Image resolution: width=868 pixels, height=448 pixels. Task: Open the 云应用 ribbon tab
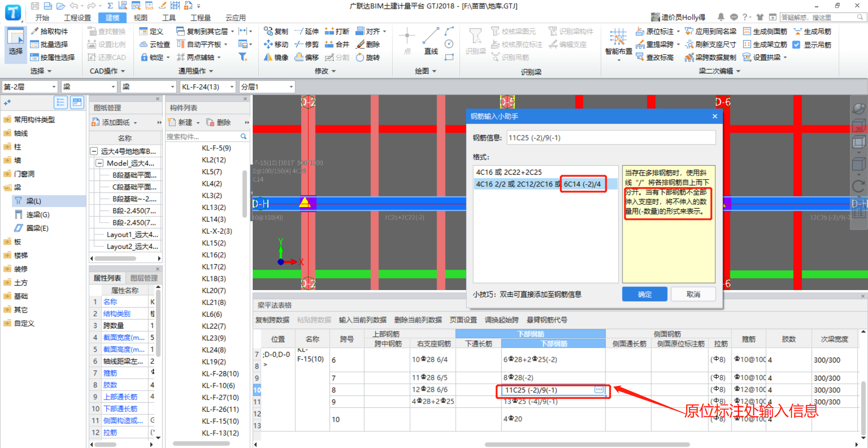pyautogui.click(x=236, y=18)
